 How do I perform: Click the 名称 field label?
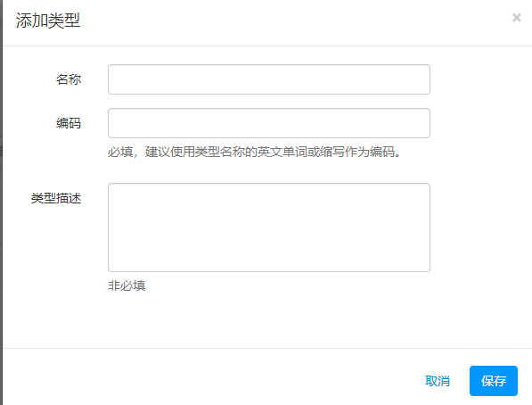69,79
